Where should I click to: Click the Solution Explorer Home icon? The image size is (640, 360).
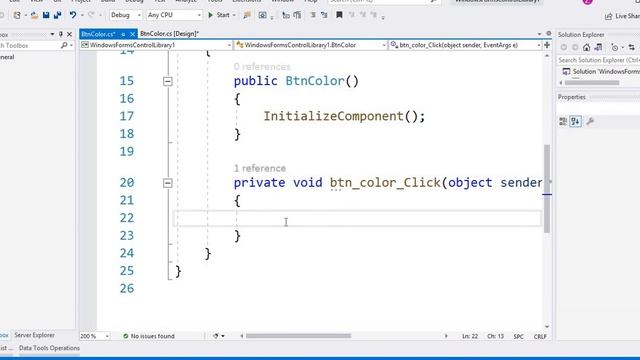coord(587,47)
